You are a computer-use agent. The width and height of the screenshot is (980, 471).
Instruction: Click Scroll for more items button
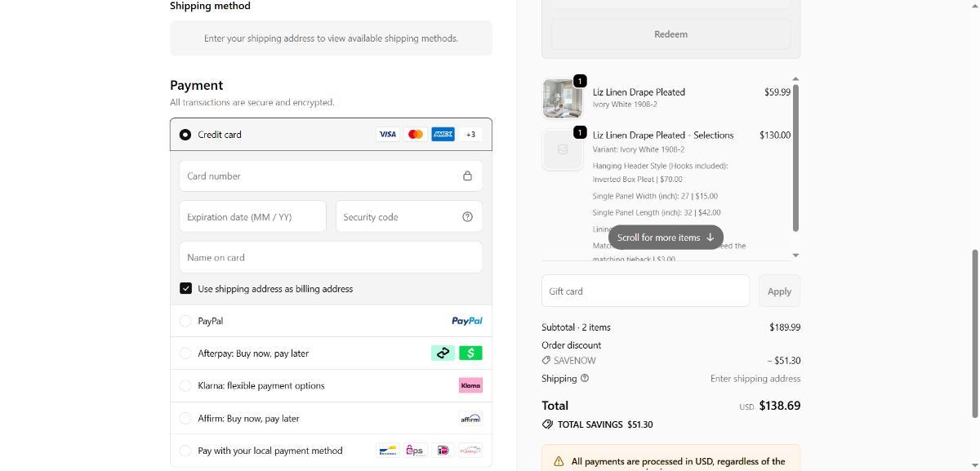coord(665,238)
